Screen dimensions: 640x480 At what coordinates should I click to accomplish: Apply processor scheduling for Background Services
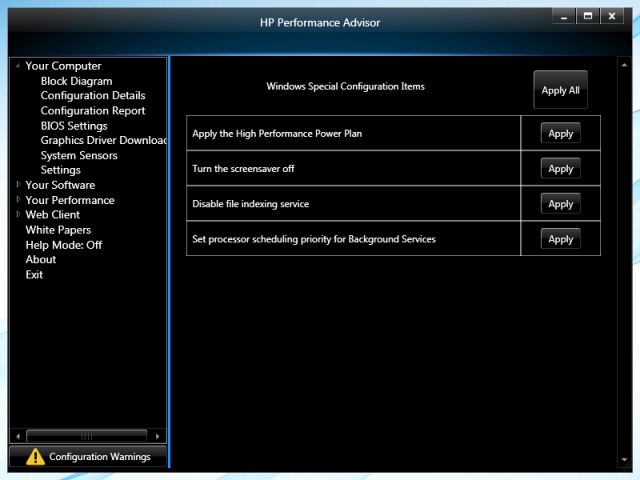click(x=560, y=239)
